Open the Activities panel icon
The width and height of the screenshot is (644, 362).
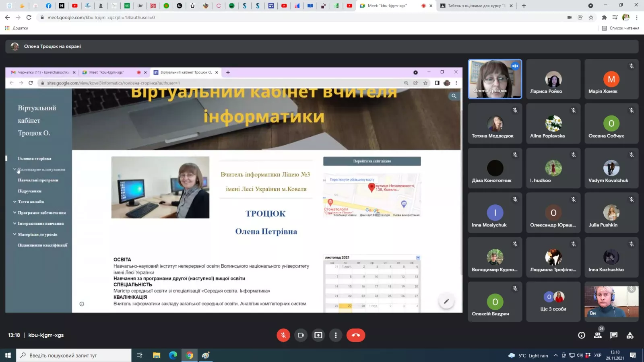pyautogui.click(x=630, y=335)
